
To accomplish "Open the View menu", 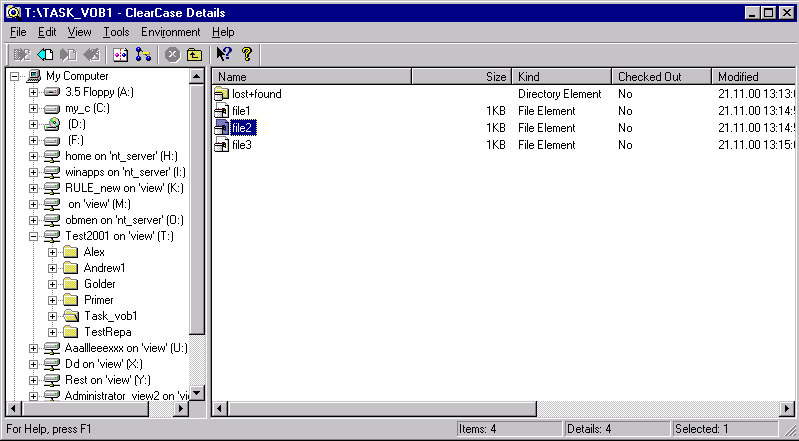I will 79,32.
